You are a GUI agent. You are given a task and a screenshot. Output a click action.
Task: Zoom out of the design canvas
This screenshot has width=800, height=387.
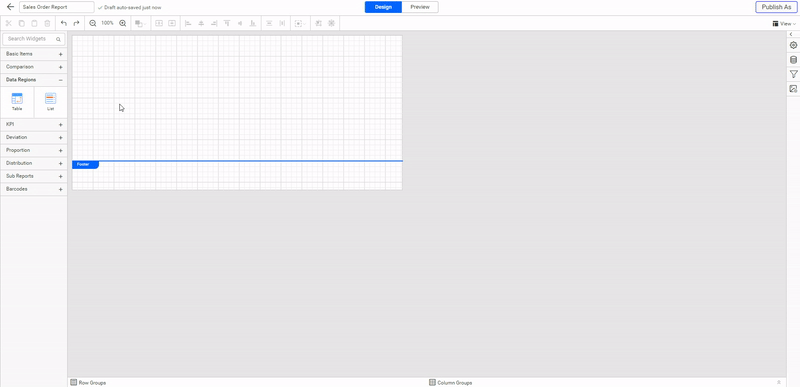coord(93,23)
